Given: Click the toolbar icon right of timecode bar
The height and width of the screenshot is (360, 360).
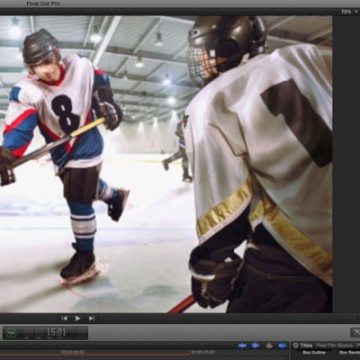Looking at the screenshot, I should [x=355, y=332].
